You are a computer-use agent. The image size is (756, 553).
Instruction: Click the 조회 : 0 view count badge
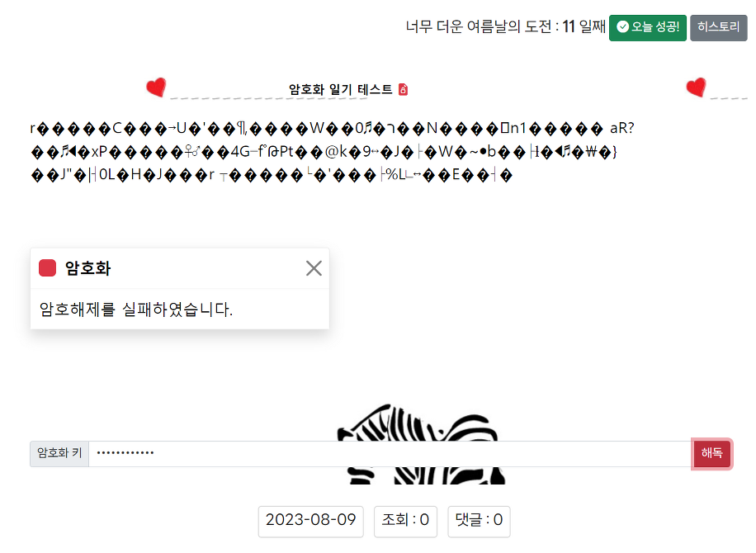[x=405, y=520]
